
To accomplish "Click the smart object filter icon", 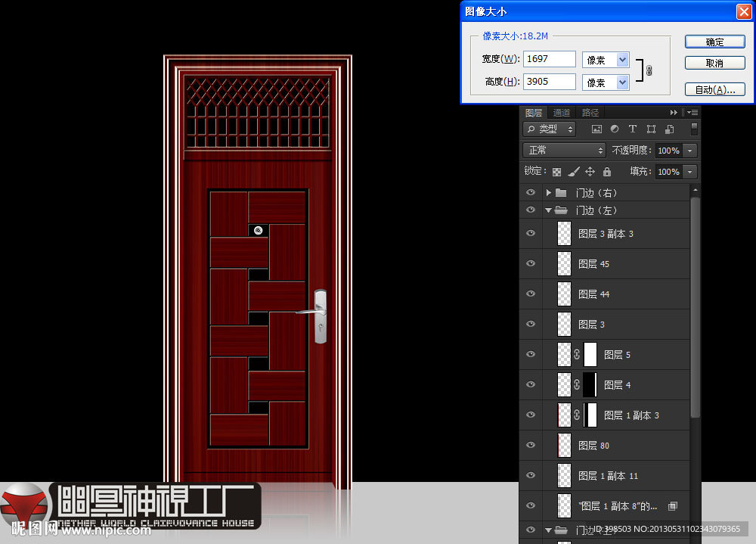I will tap(669, 129).
